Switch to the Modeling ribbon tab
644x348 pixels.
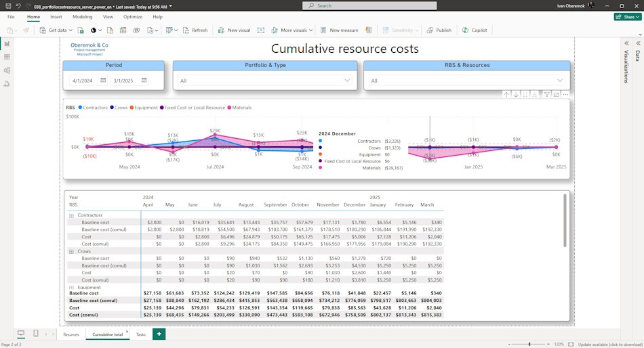(83, 17)
